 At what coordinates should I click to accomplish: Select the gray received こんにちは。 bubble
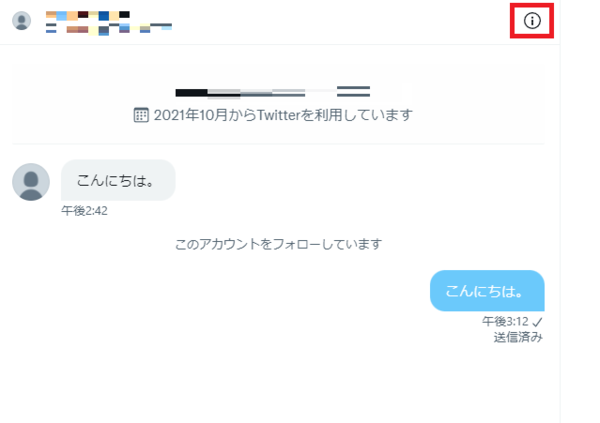coord(118,180)
